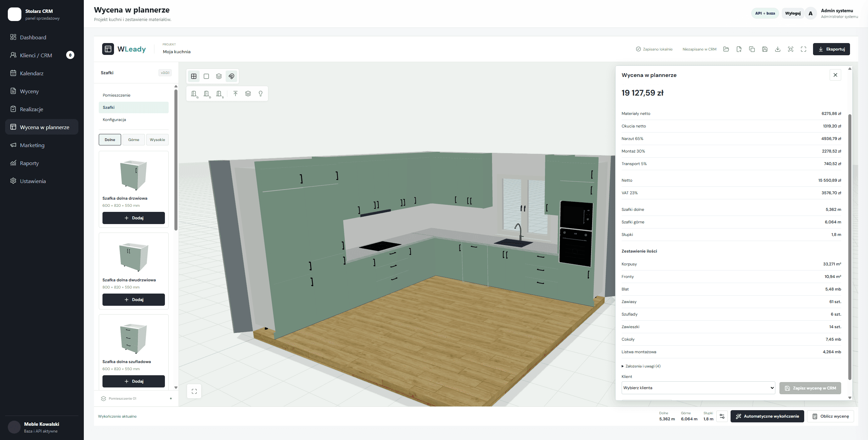This screenshot has width=868, height=440.
Task: Toggle the grid view icon
Action: coord(194,76)
